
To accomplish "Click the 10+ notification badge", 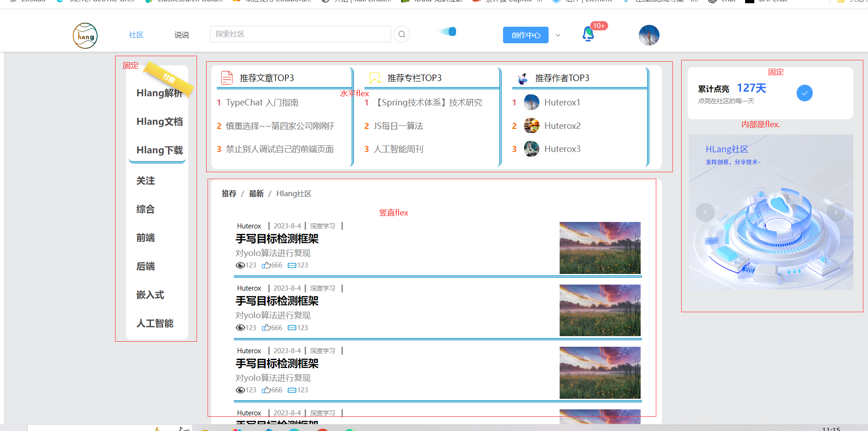I will pyautogui.click(x=599, y=26).
